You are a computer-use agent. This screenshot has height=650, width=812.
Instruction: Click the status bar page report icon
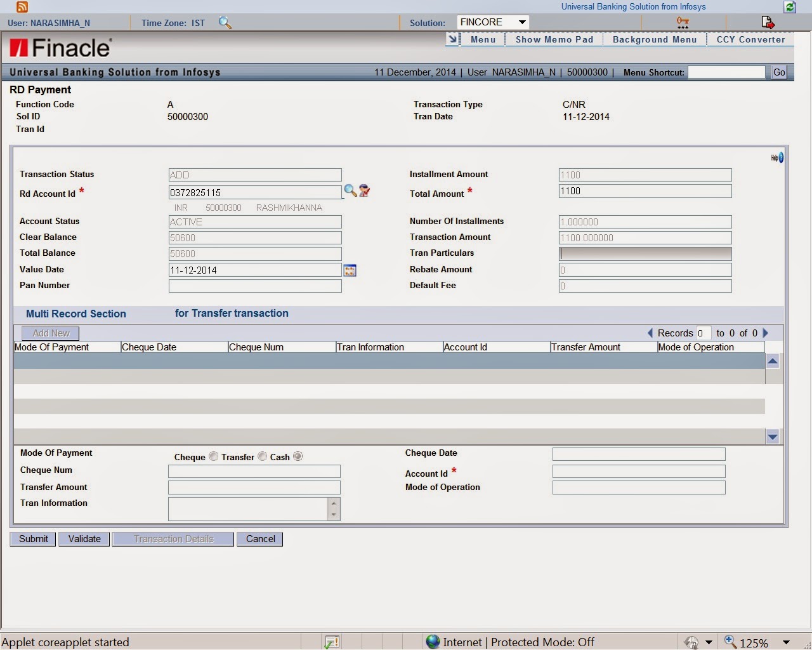point(332,642)
